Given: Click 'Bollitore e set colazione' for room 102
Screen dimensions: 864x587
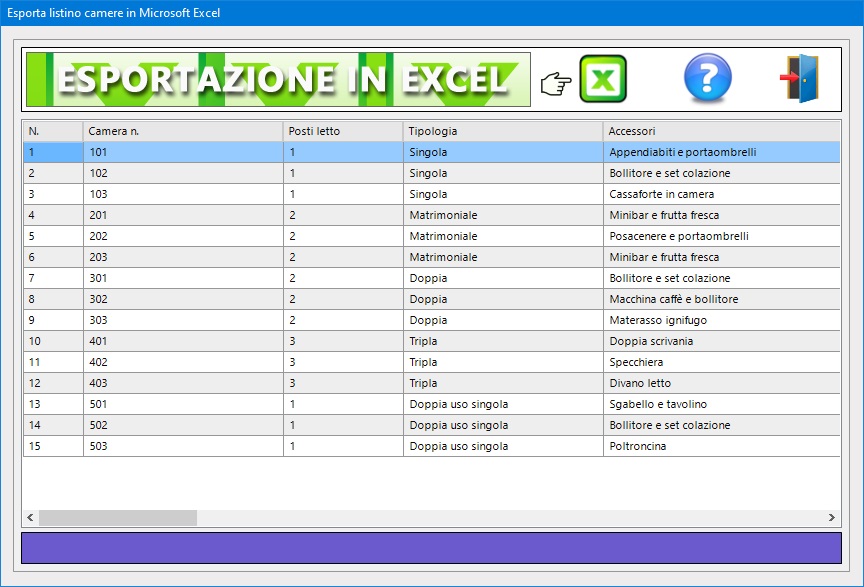Looking at the screenshot, I should tap(722, 173).
